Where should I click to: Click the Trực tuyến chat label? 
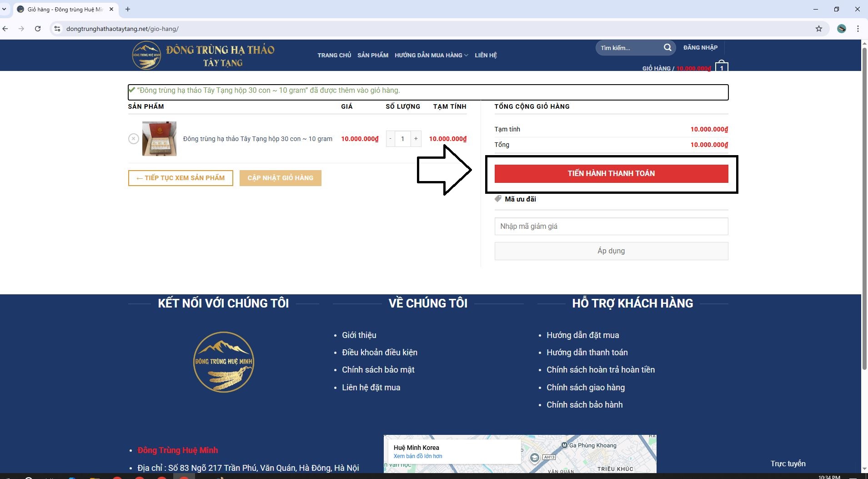[788, 464]
